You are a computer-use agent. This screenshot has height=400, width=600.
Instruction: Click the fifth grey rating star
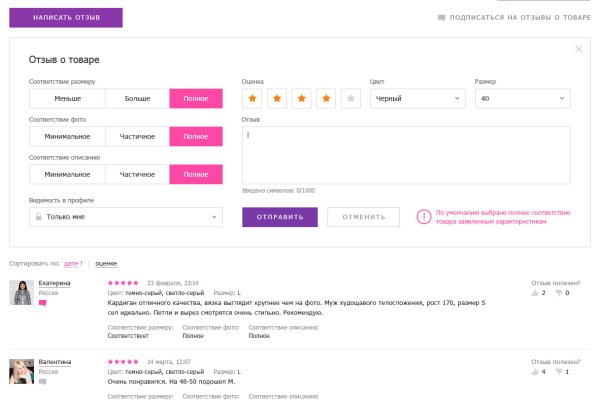pyautogui.click(x=350, y=98)
